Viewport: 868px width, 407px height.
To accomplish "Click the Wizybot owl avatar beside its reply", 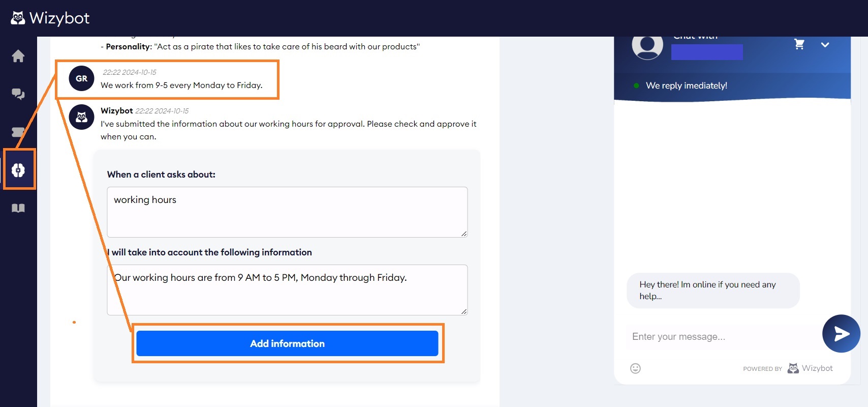I will [x=82, y=117].
